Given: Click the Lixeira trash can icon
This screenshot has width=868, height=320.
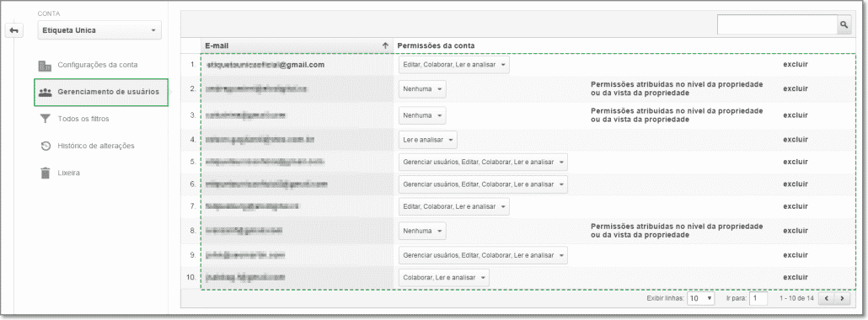Looking at the screenshot, I should (x=46, y=173).
